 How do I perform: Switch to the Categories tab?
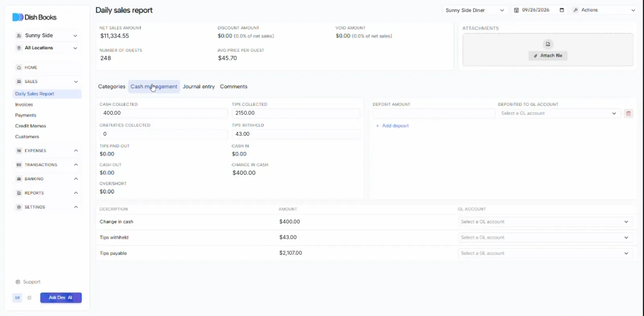111,86
